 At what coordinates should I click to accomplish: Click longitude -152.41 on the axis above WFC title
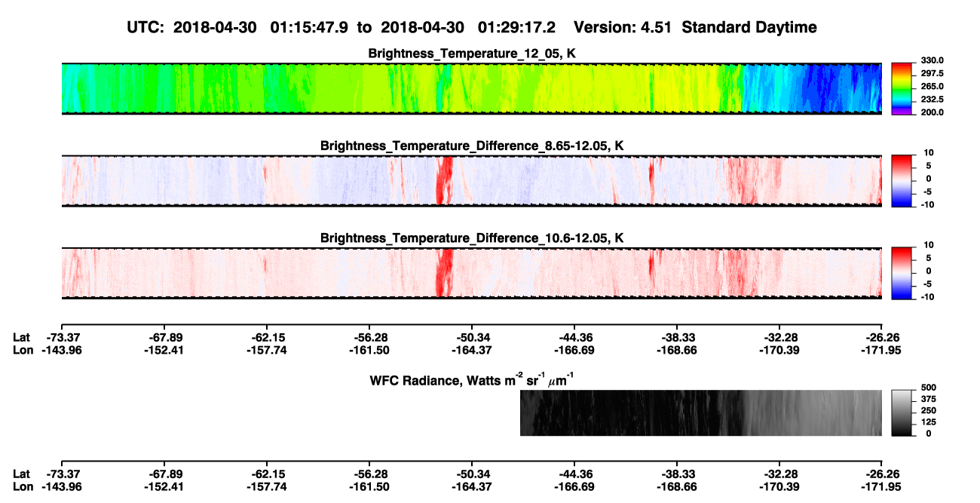tap(164, 350)
